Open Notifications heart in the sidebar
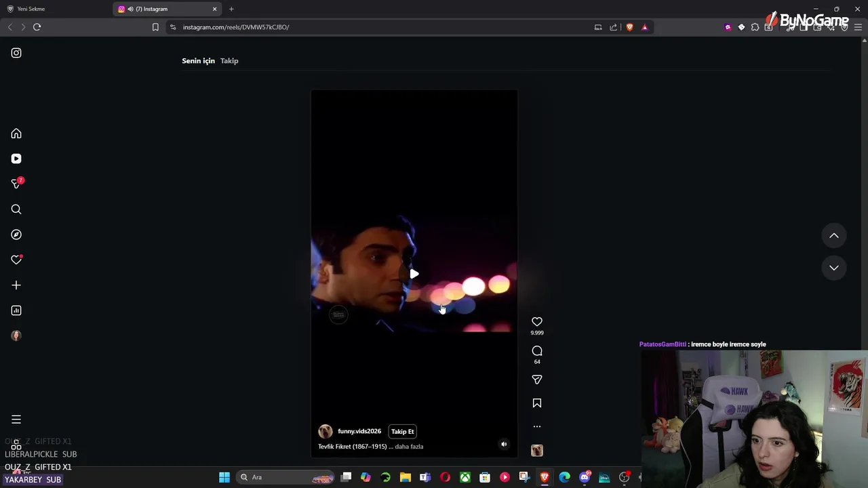 tap(16, 260)
